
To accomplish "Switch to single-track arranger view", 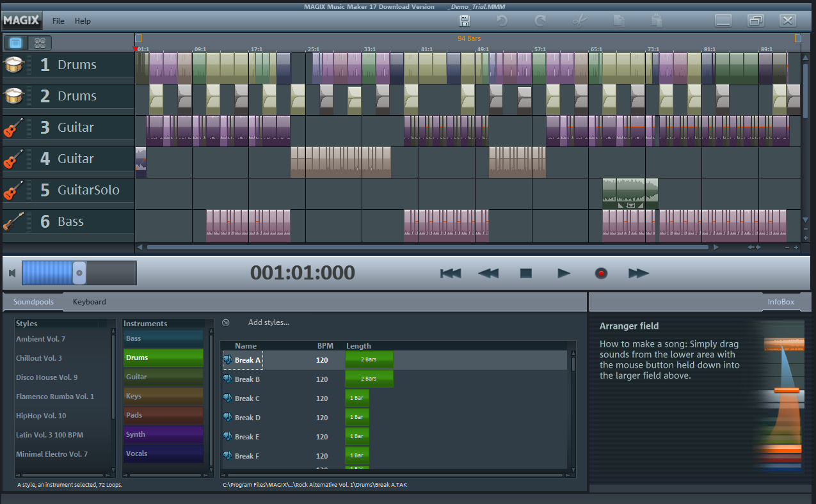I will 16,43.
